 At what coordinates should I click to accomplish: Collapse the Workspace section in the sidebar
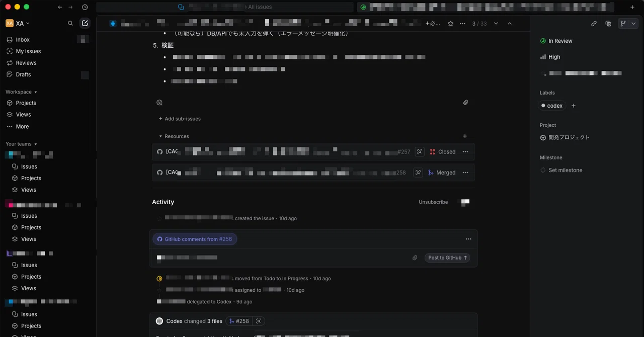coord(22,92)
